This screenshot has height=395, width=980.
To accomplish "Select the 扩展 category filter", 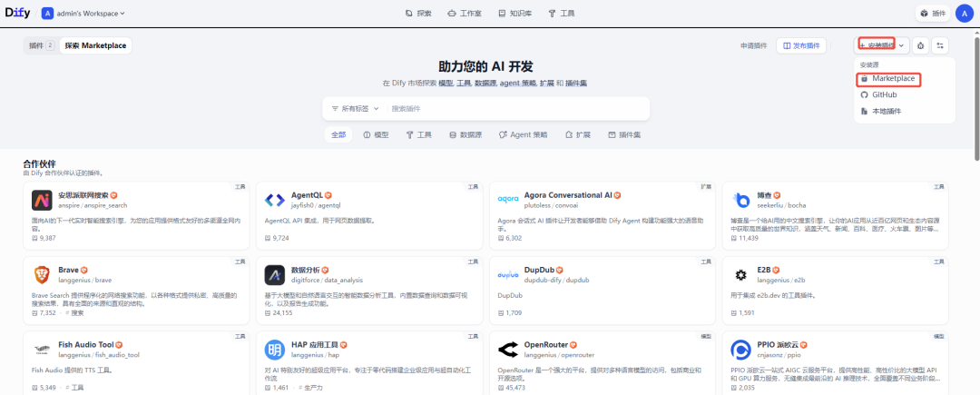I will point(578,135).
